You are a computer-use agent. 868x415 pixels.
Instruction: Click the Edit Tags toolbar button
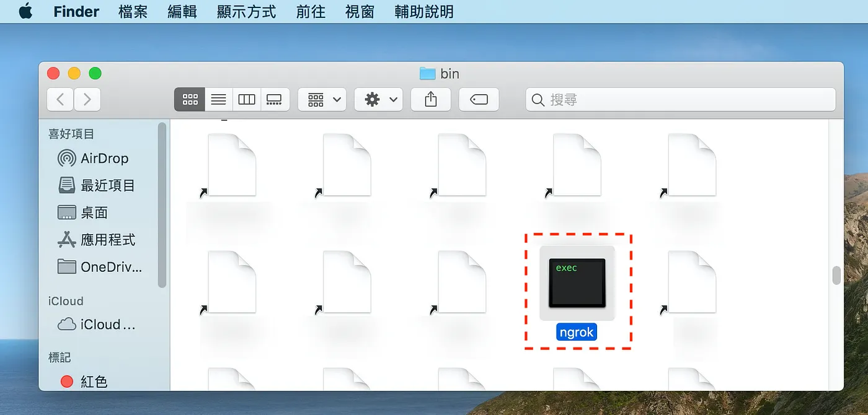pos(479,99)
